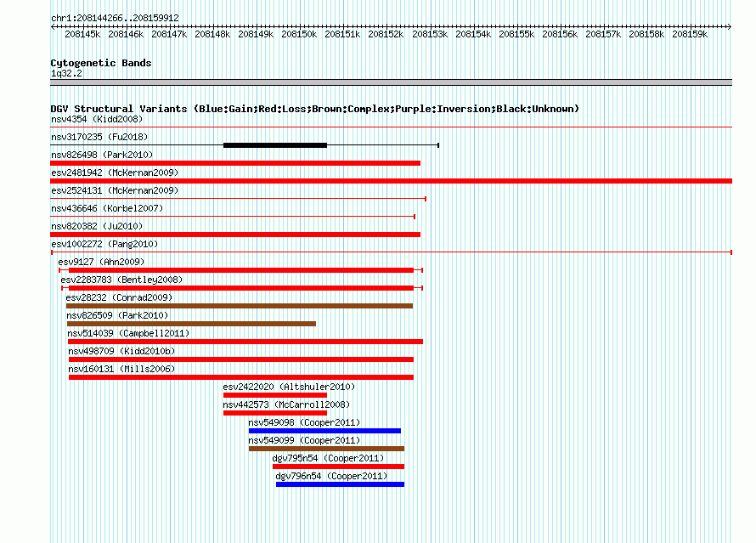Click the dgv796n54 blue gain bar
The image size is (756, 543).
click(x=340, y=484)
